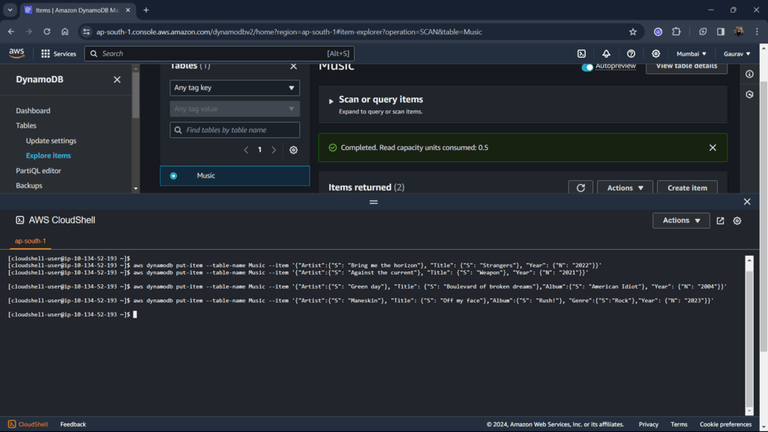
Task: Go to the browser home page
Action: tap(65, 32)
